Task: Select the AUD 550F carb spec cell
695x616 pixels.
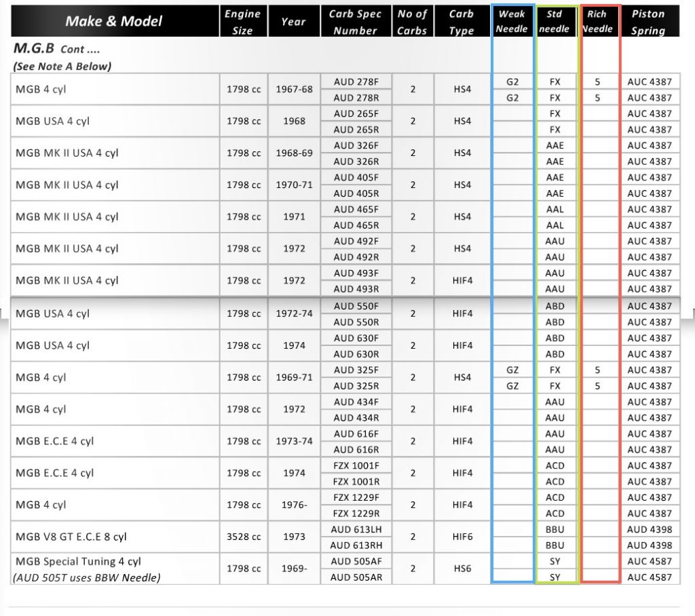Action: 356,306
